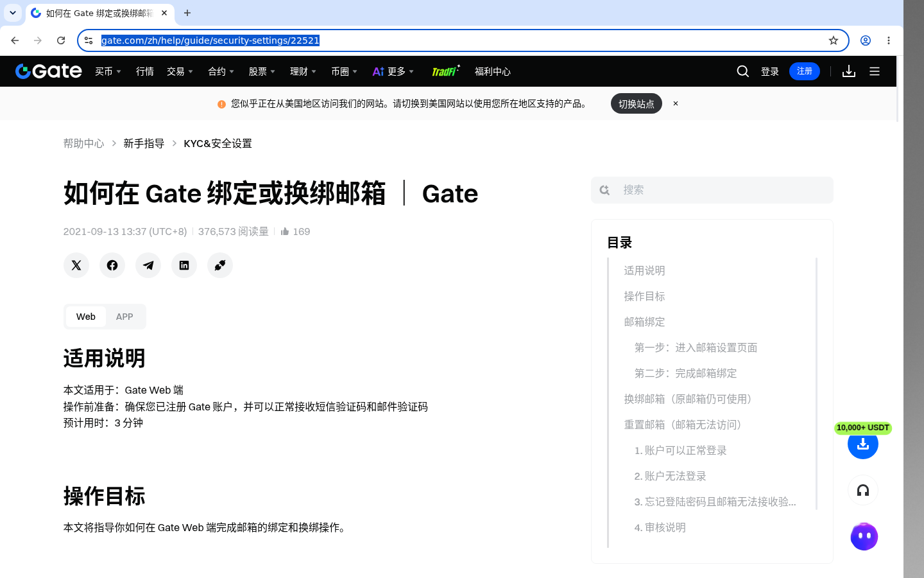Expand the 币圈 dropdown menu
This screenshot has width=924, height=578.
[x=345, y=71]
